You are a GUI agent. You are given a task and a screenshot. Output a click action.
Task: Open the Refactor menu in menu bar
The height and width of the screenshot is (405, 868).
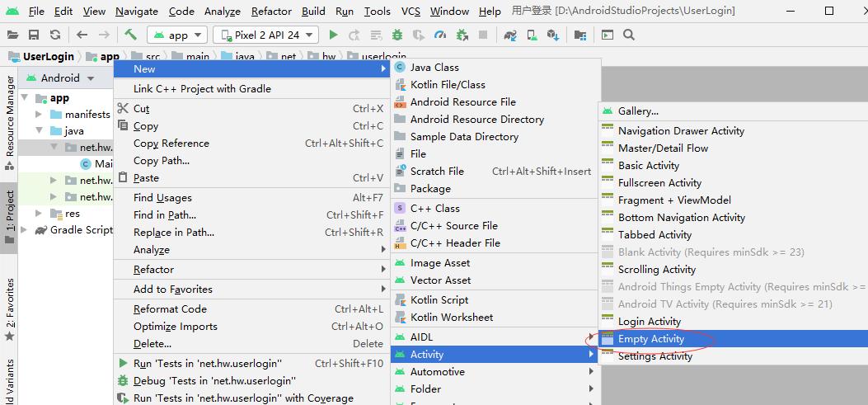(x=271, y=11)
